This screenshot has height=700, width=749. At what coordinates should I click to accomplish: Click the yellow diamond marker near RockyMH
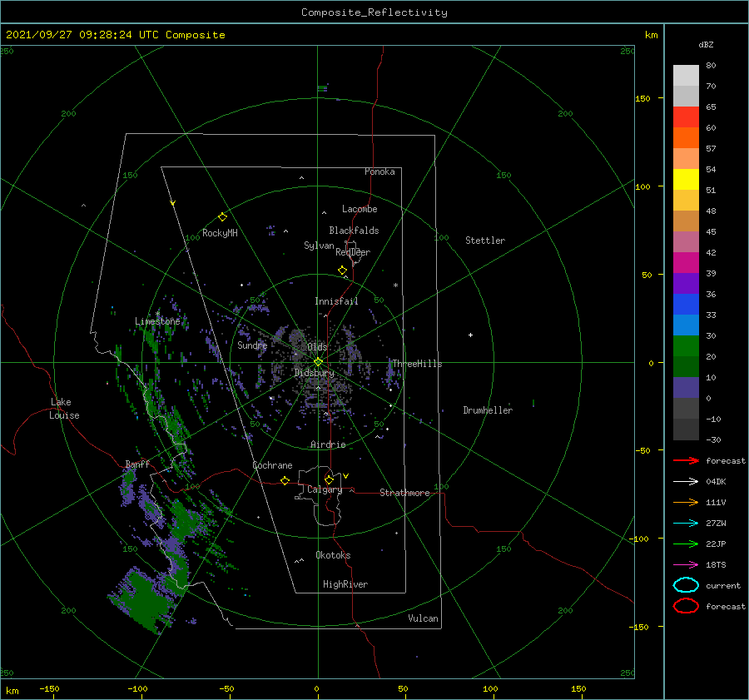[222, 217]
